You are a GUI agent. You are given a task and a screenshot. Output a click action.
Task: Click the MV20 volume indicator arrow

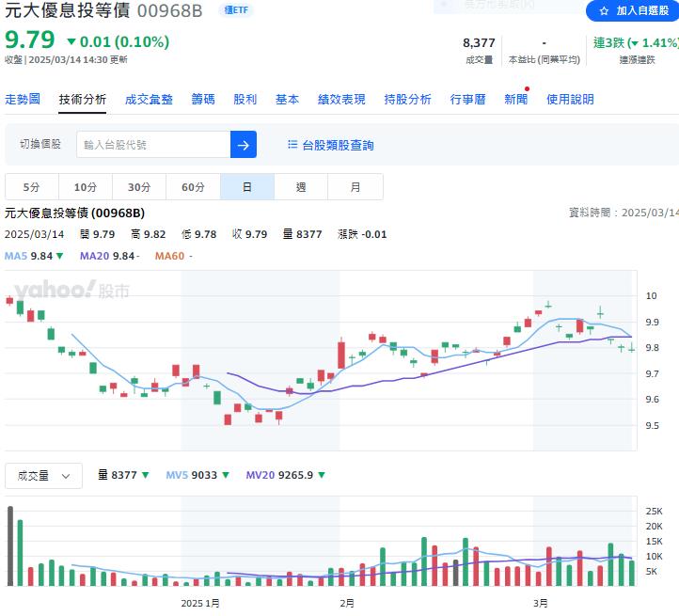click(x=322, y=476)
